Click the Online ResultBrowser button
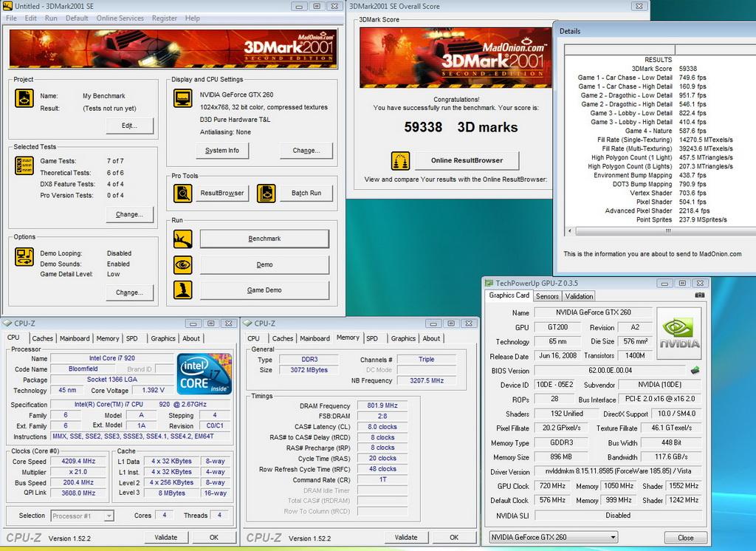This screenshot has height=551, width=756. [x=467, y=161]
